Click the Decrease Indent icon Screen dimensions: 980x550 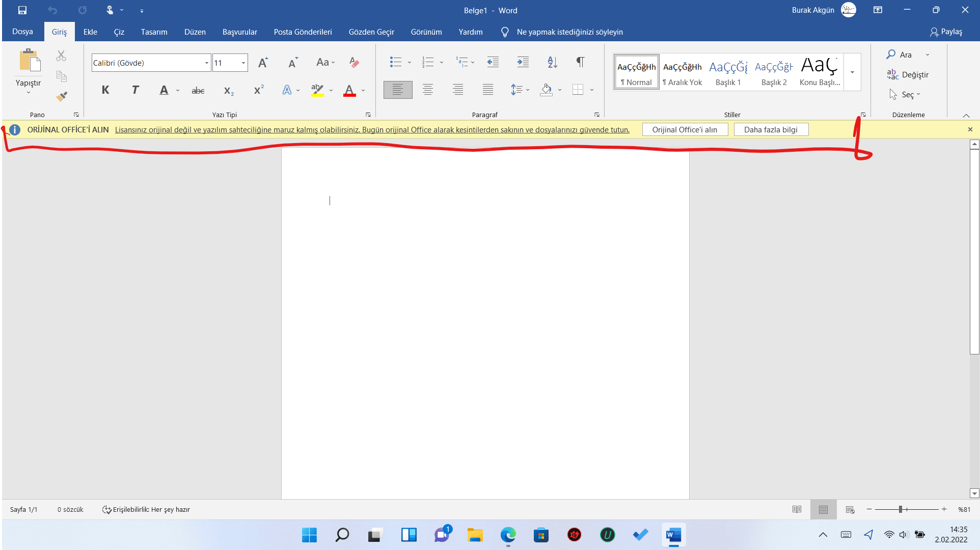tap(493, 63)
